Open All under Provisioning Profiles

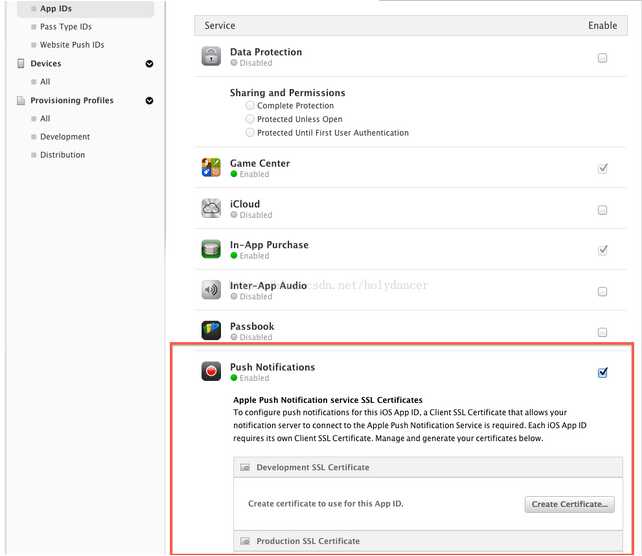45,118
